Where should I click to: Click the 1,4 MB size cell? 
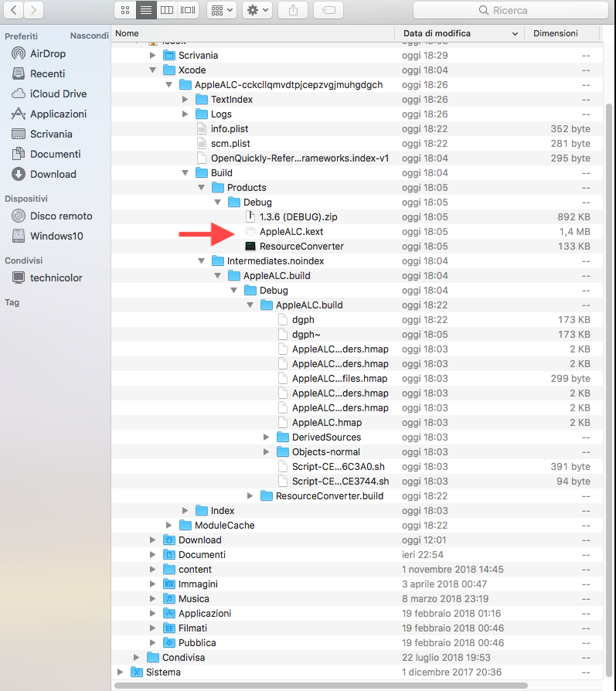[574, 232]
